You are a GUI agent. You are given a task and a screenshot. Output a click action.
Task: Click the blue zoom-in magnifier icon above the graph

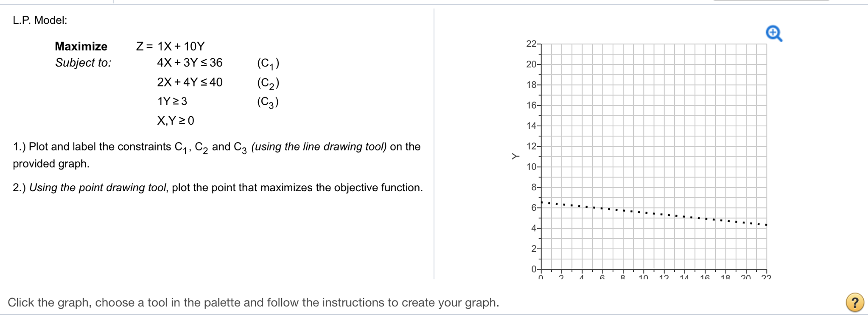click(x=774, y=33)
